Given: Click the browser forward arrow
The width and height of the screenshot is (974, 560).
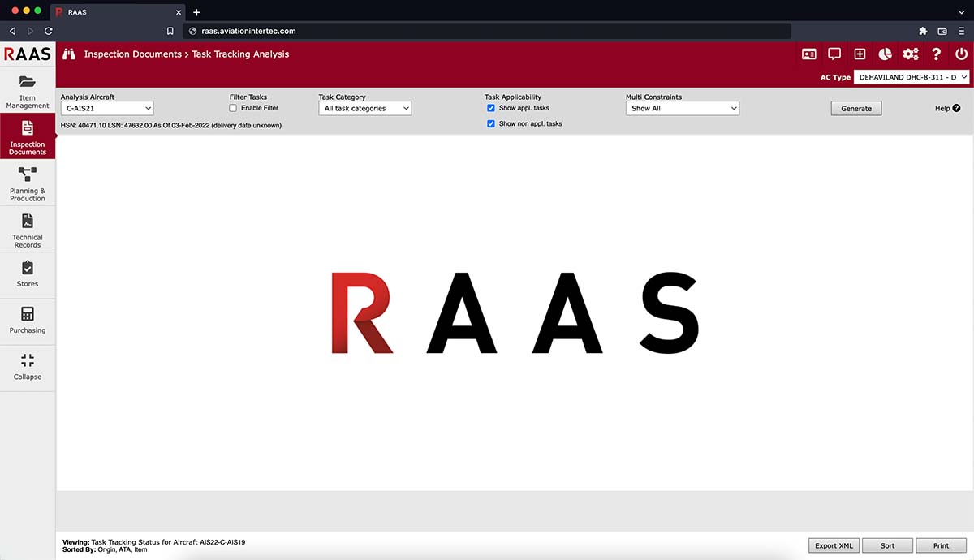Looking at the screenshot, I should [31, 31].
